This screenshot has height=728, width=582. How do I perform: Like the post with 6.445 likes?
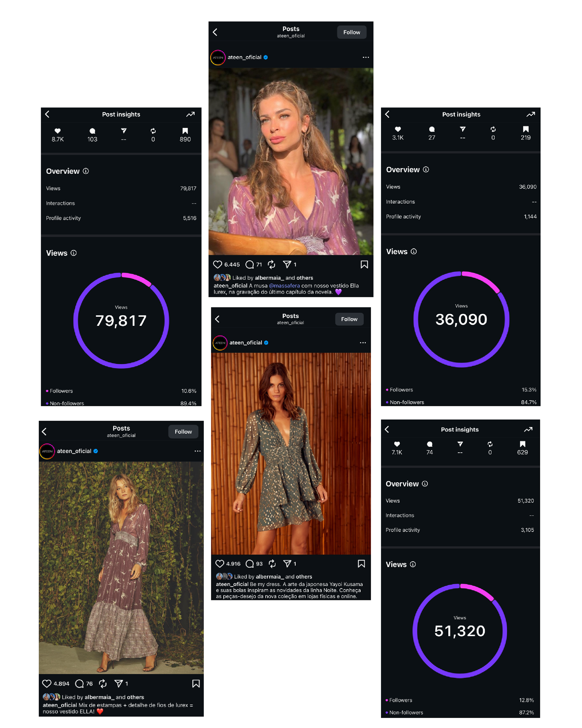pos(218,265)
